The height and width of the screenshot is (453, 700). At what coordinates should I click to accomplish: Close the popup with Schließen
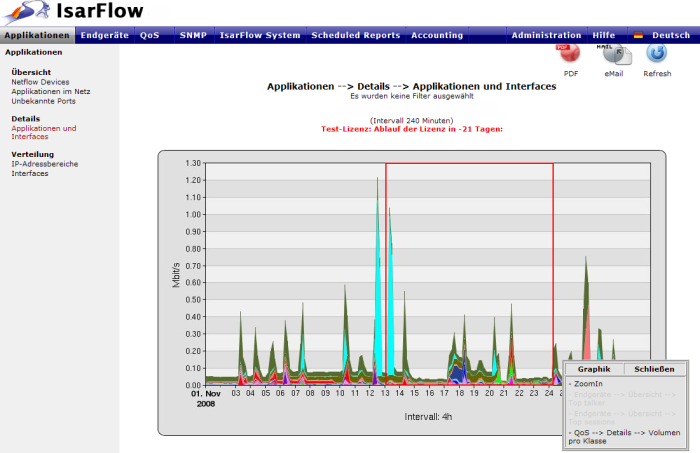(654, 369)
